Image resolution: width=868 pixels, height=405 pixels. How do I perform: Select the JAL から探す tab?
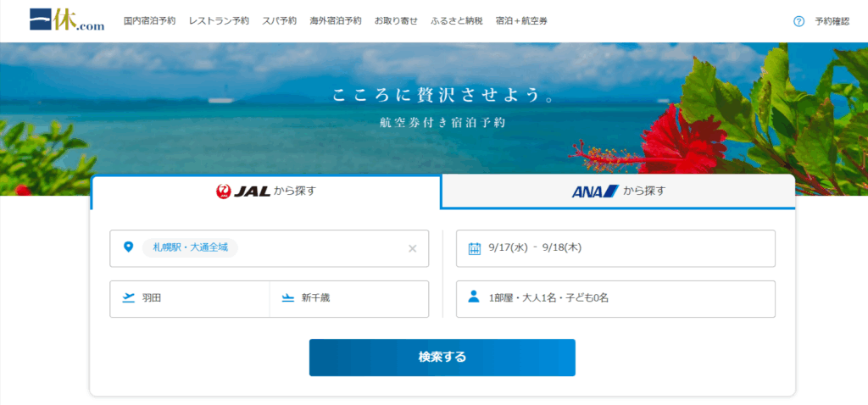[x=265, y=191]
